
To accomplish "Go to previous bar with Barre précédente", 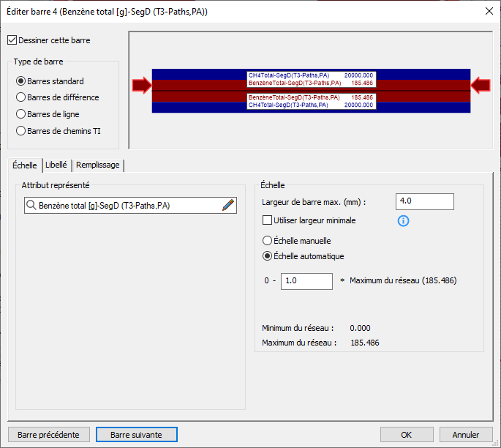I will coord(48,434).
